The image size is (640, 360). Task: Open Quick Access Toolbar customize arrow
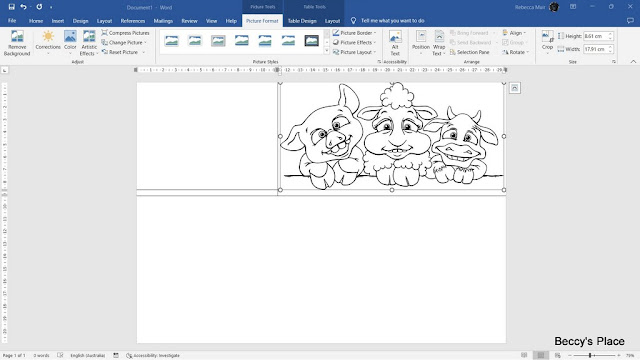pyautogui.click(x=51, y=7)
